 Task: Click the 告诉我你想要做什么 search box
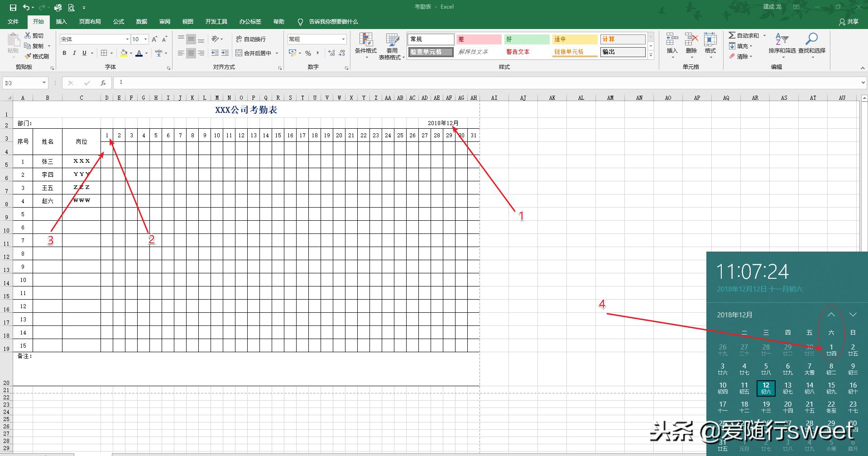pos(333,22)
